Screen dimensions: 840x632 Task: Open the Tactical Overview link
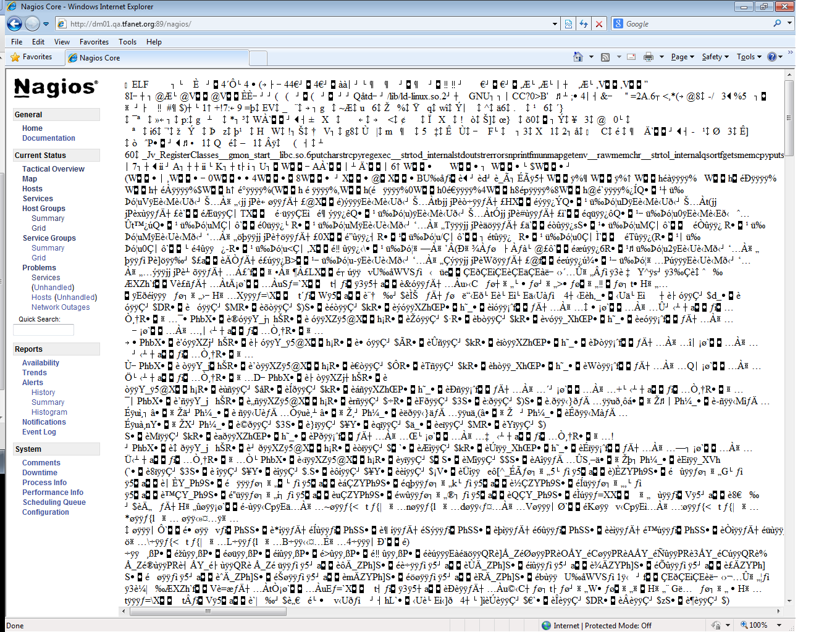coord(53,169)
